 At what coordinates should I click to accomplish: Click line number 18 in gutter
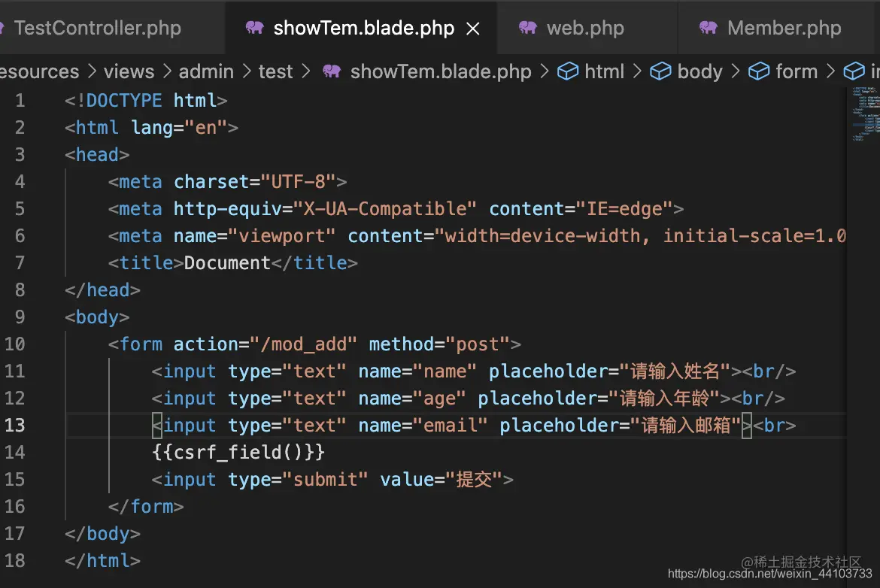14,560
